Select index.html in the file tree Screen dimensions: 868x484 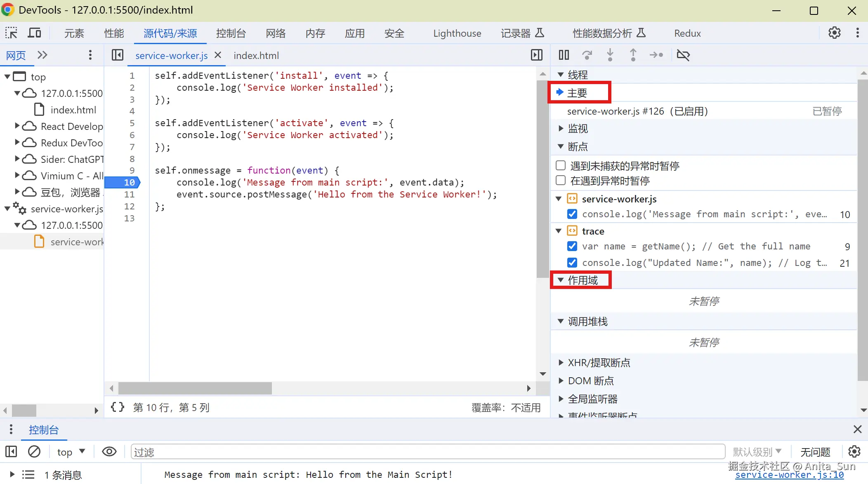click(73, 110)
